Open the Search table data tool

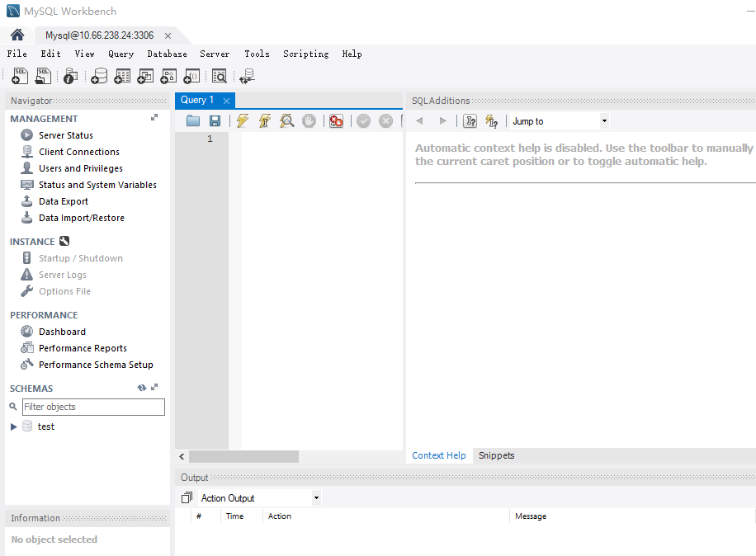(220, 75)
